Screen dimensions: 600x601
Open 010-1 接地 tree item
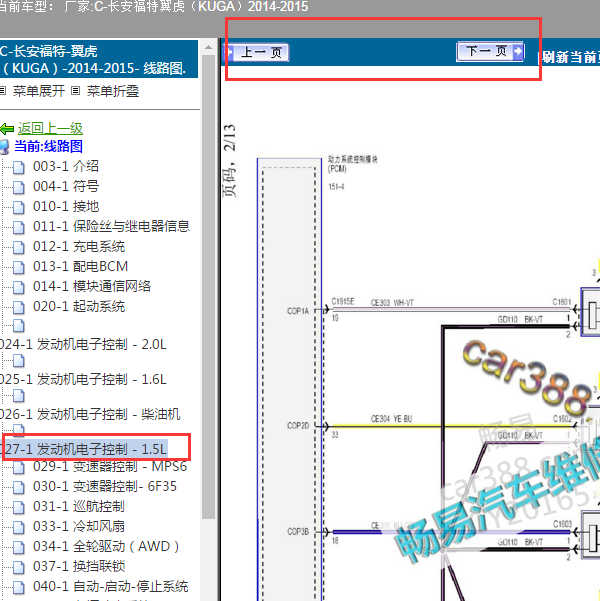66,206
